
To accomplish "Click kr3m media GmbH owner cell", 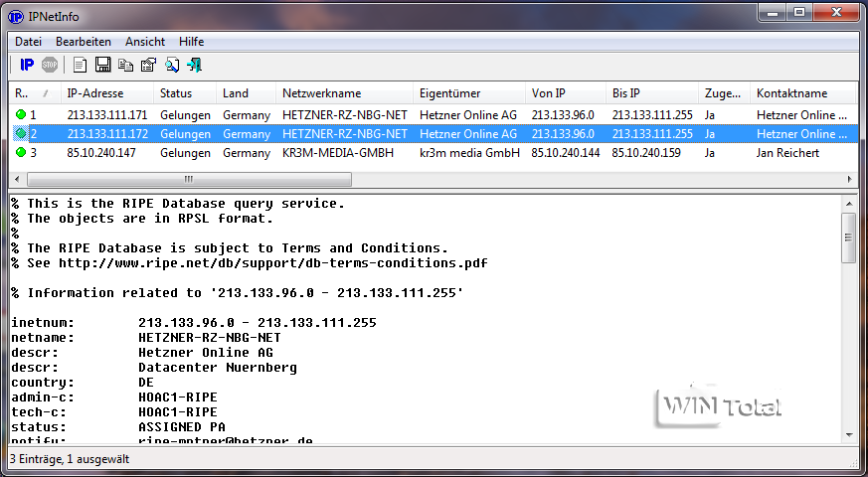I will [x=469, y=153].
